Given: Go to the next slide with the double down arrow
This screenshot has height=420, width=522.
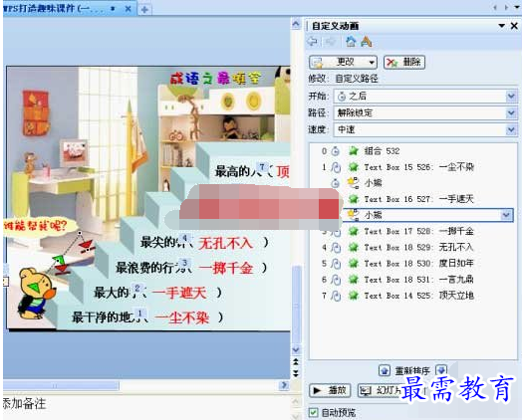Looking at the screenshot, I should 296,373.
